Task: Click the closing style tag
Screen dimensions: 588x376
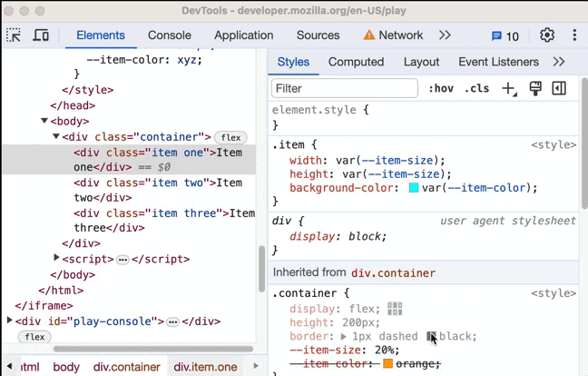Action: [88, 90]
